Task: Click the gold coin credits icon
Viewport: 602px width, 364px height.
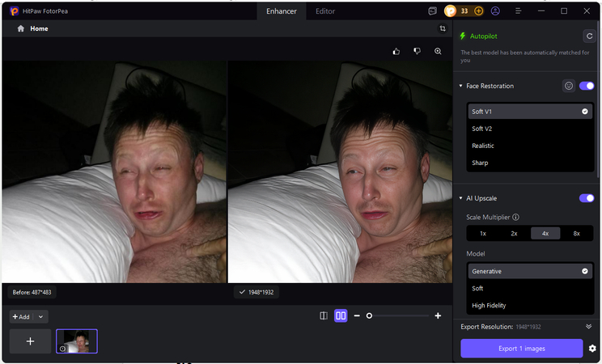Action: pyautogui.click(x=450, y=11)
